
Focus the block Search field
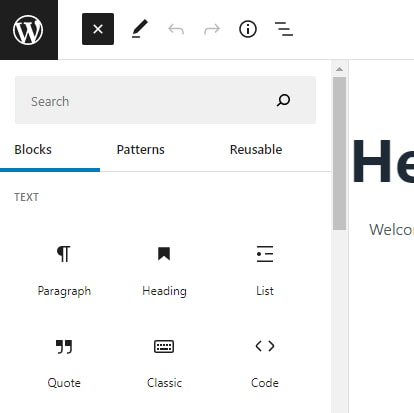tap(165, 100)
